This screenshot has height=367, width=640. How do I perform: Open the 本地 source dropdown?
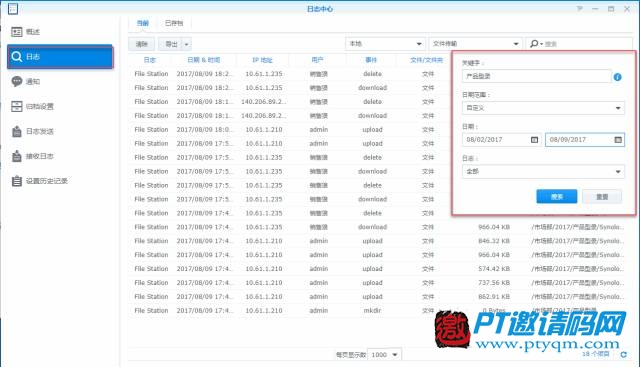pos(385,44)
